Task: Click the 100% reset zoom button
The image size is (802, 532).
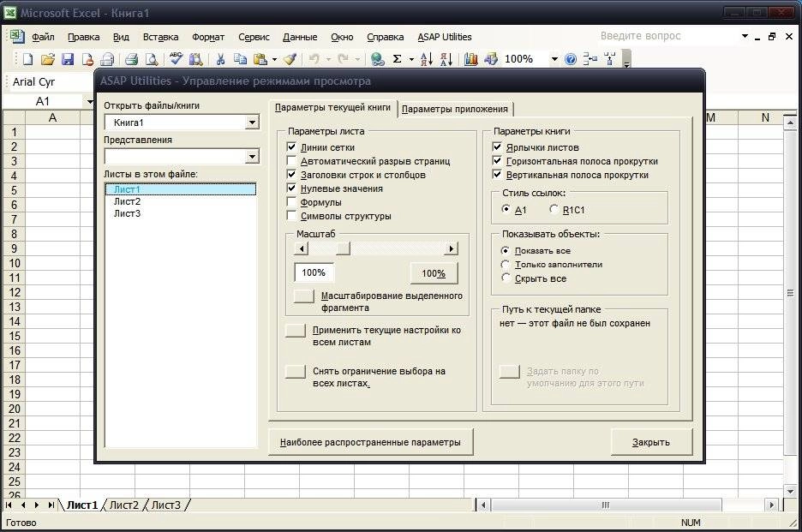Action: [x=434, y=273]
